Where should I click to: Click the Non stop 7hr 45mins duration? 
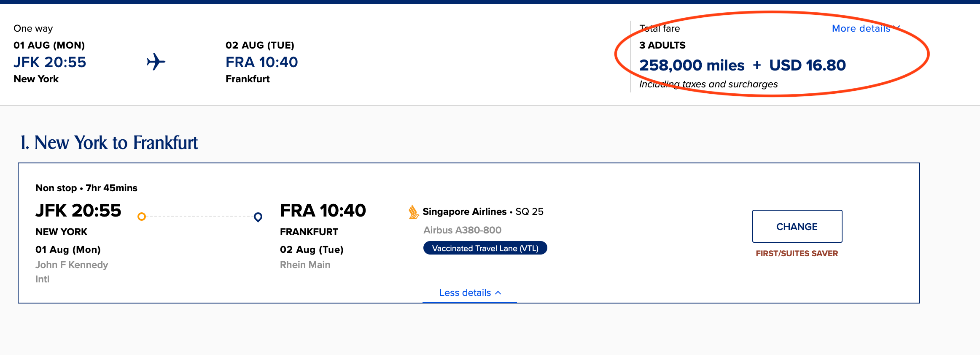pyautogui.click(x=86, y=188)
